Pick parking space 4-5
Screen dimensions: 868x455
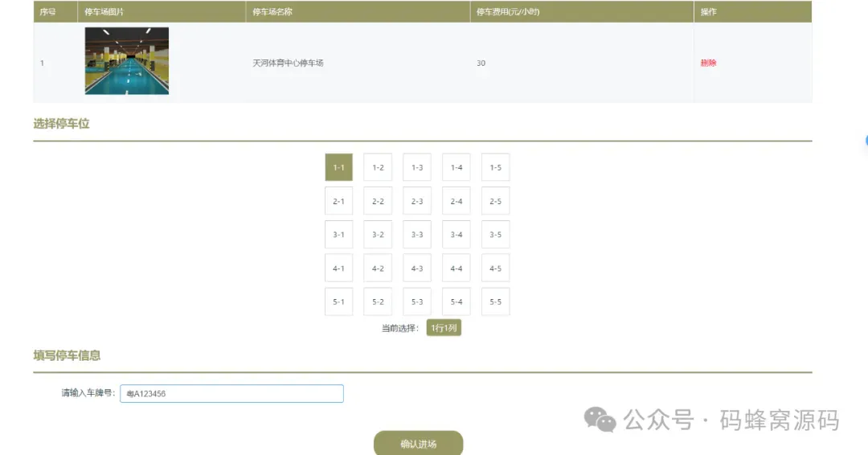point(495,268)
